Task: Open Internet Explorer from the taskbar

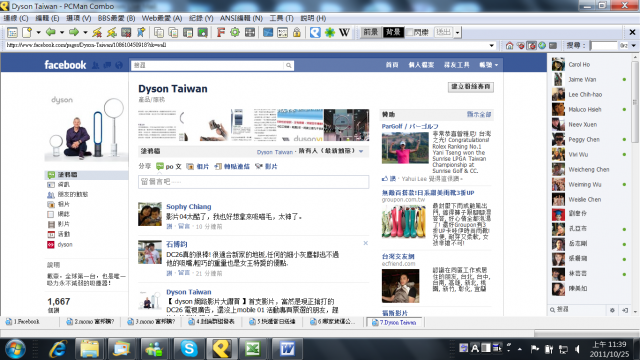Action: 58,349
